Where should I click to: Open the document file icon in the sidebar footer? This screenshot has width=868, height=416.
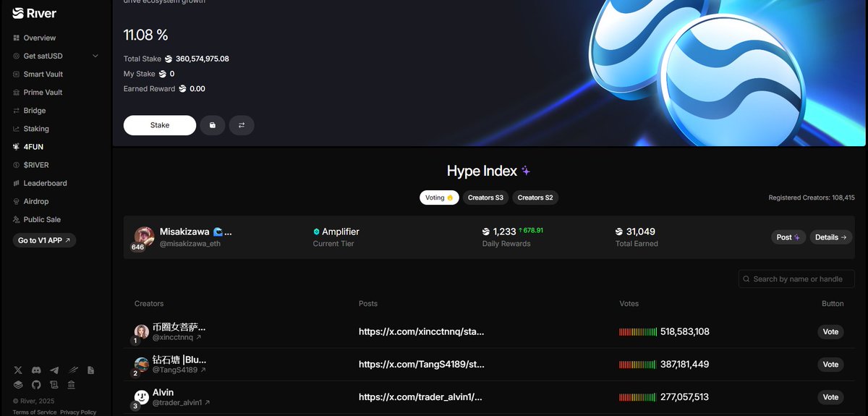[90, 370]
